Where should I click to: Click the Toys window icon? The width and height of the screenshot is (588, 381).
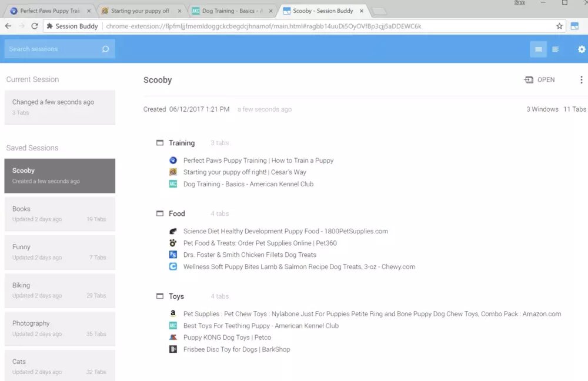pyautogui.click(x=160, y=296)
